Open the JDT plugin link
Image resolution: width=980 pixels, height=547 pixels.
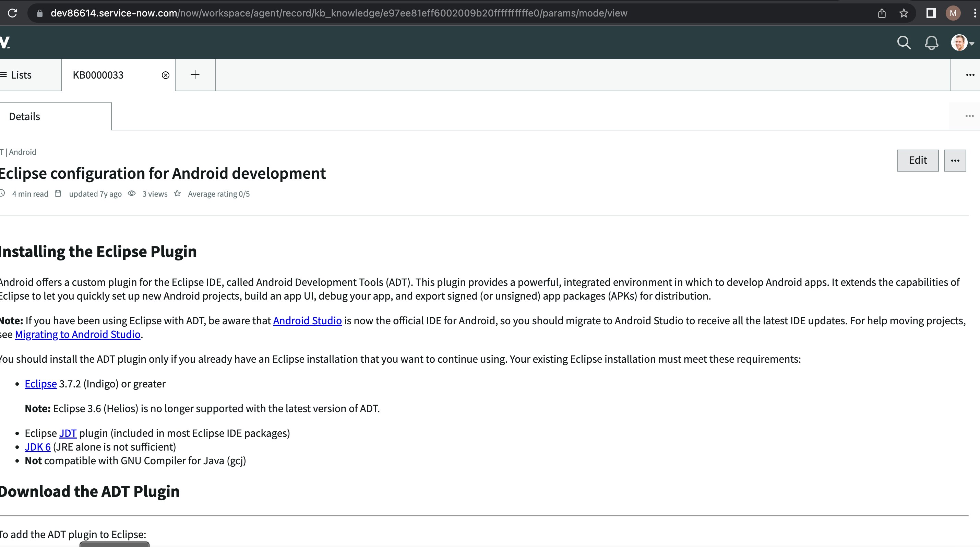click(68, 433)
